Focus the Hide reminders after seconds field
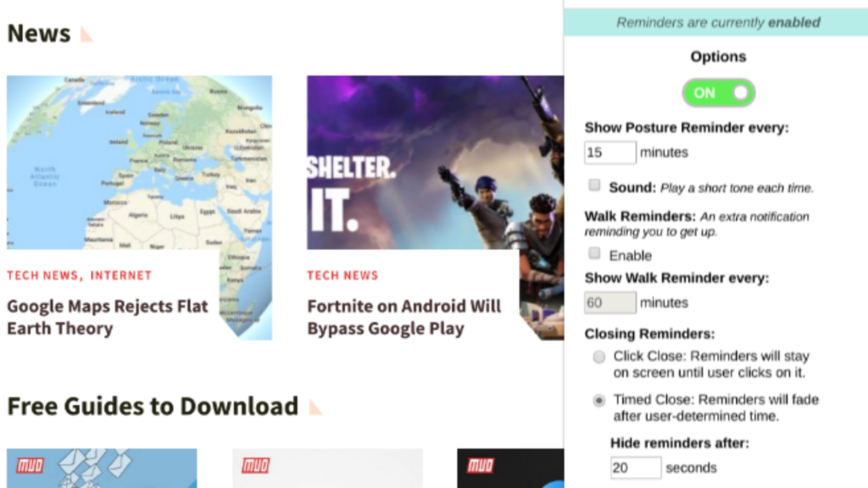 (x=635, y=468)
